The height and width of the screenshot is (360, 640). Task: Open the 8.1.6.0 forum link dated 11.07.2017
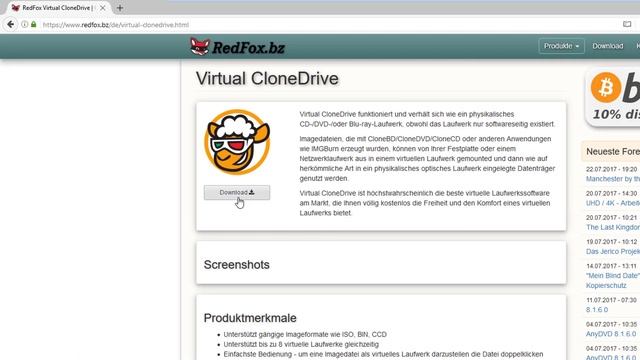coord(597,310)
